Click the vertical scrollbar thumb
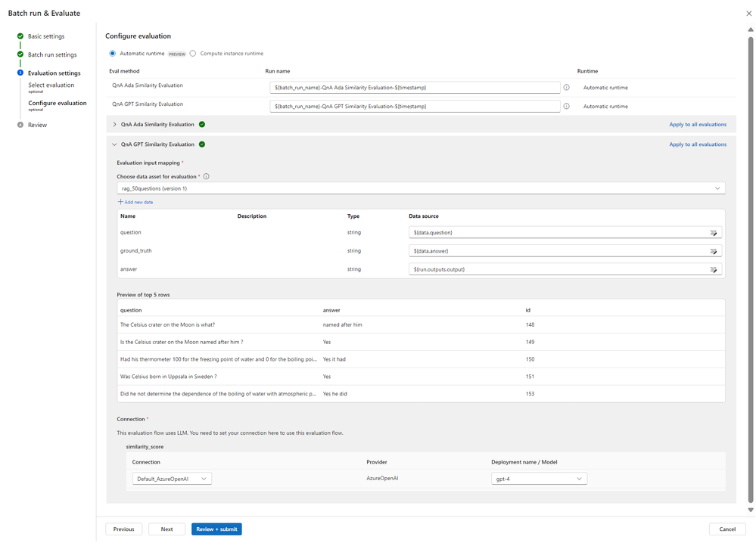Viewport: 756px width, 546px height. click(x=750, y=270)
